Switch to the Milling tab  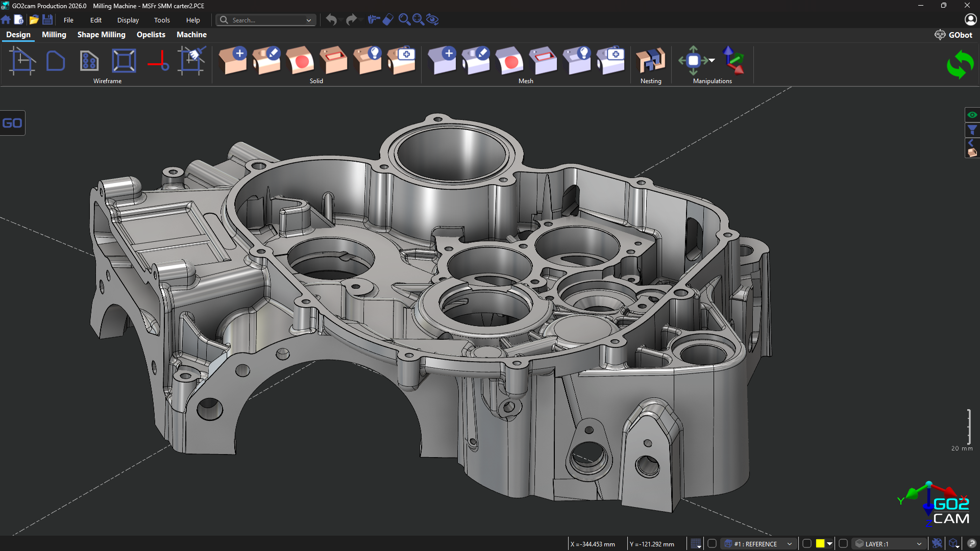[x=54, y=35]
